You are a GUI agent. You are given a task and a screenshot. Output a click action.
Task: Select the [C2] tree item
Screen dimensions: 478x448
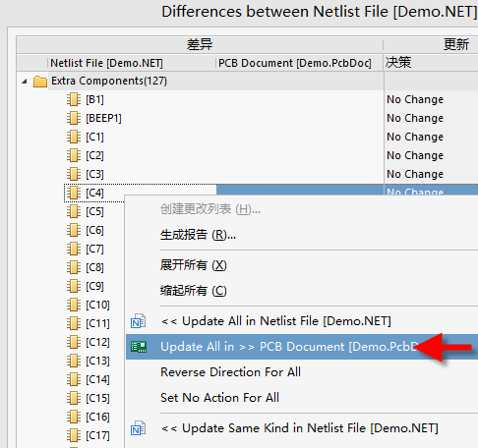coord(94,155)
